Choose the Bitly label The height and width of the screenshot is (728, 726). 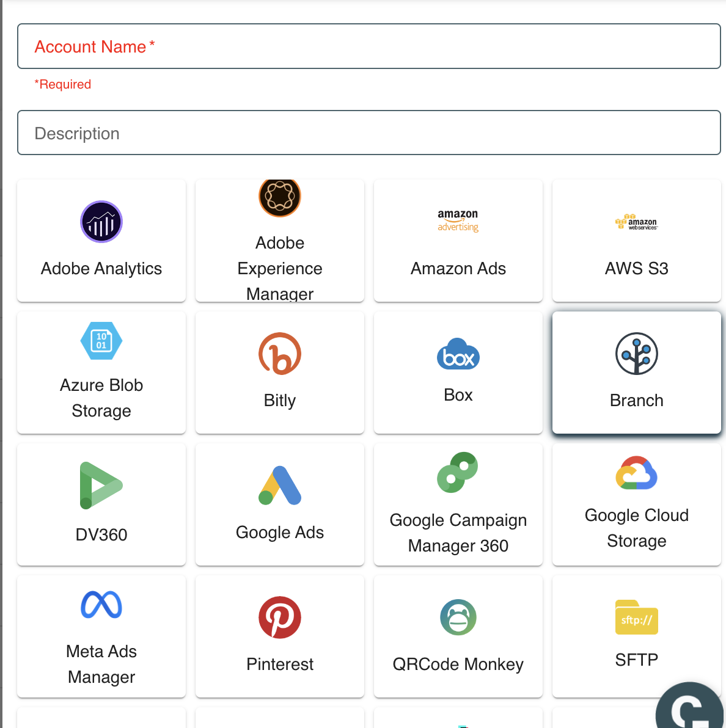coord(280,400)
